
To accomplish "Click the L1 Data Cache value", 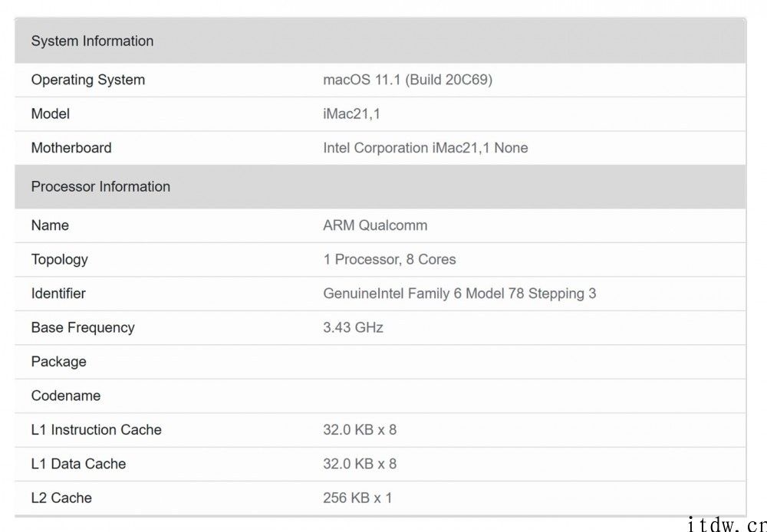I will pos(360,464).
